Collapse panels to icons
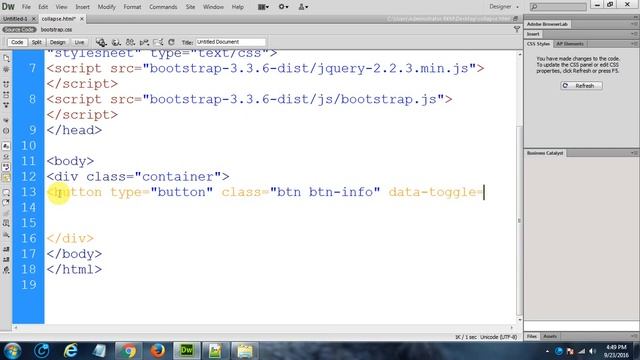This screenshot has width=640, height=360. tap(636, 17)
